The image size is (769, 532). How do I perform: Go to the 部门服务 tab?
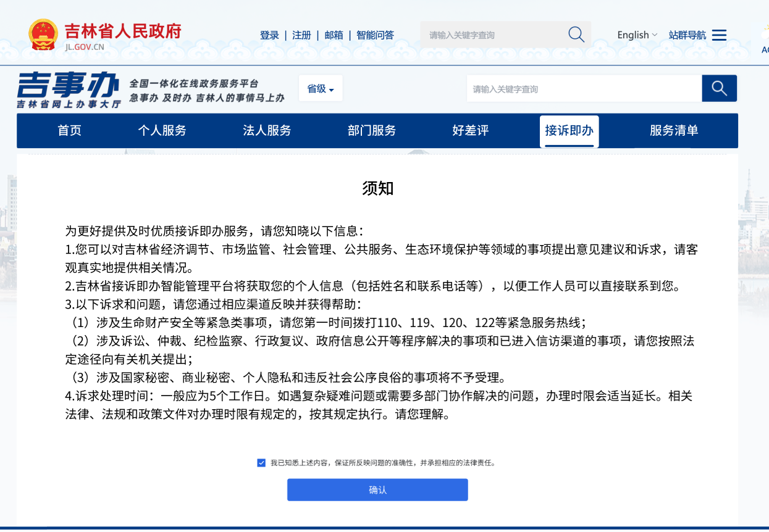click(372, 130)
